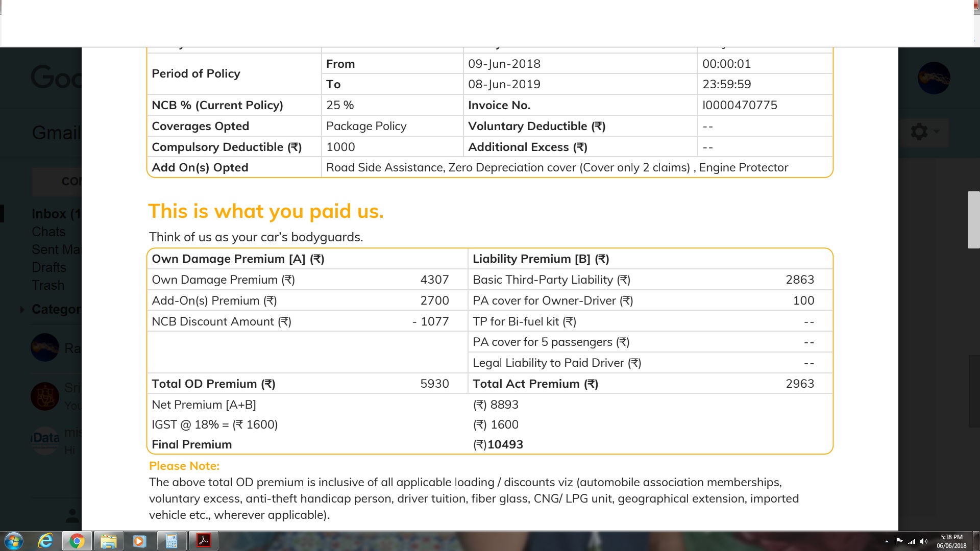The height and width of the screenshot is (551, 980).
Task: Click the vertical scrollbar thumb
Action: tap(973, 220)
